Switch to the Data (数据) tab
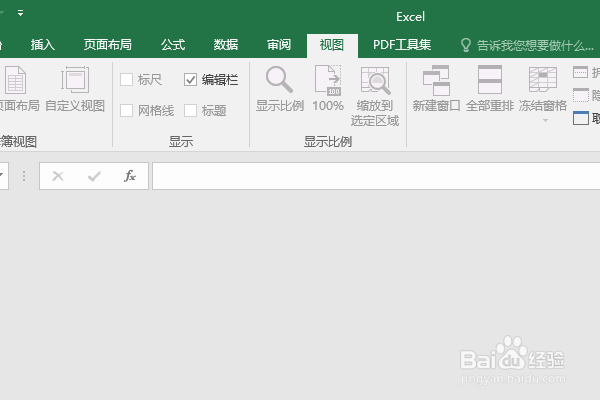600x400 pixels. point(226,45)
